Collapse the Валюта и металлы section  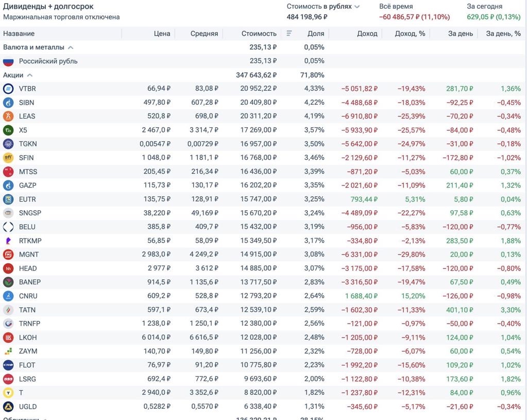point(71,47)
